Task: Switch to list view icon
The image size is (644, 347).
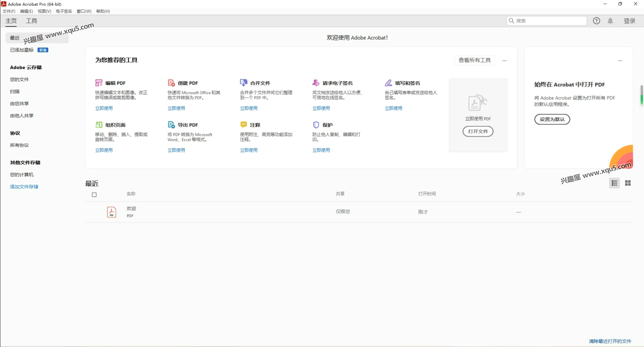Action: [614, 183]
